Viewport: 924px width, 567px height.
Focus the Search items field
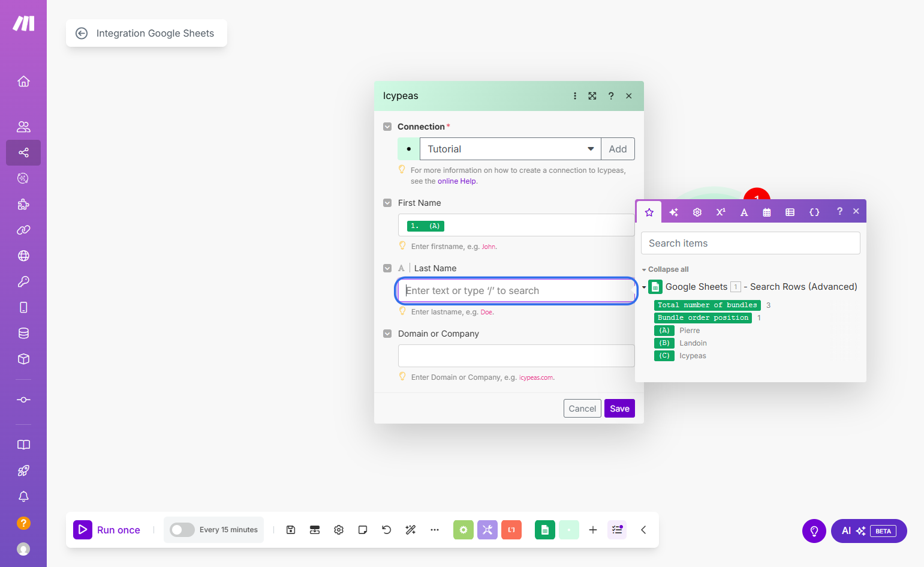pos(751,243)
